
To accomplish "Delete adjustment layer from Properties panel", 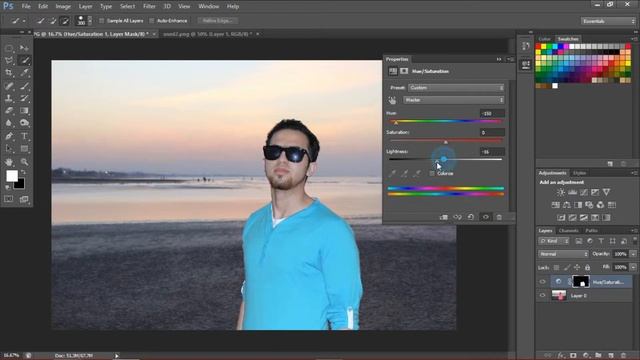I will (x=499, y=217).
